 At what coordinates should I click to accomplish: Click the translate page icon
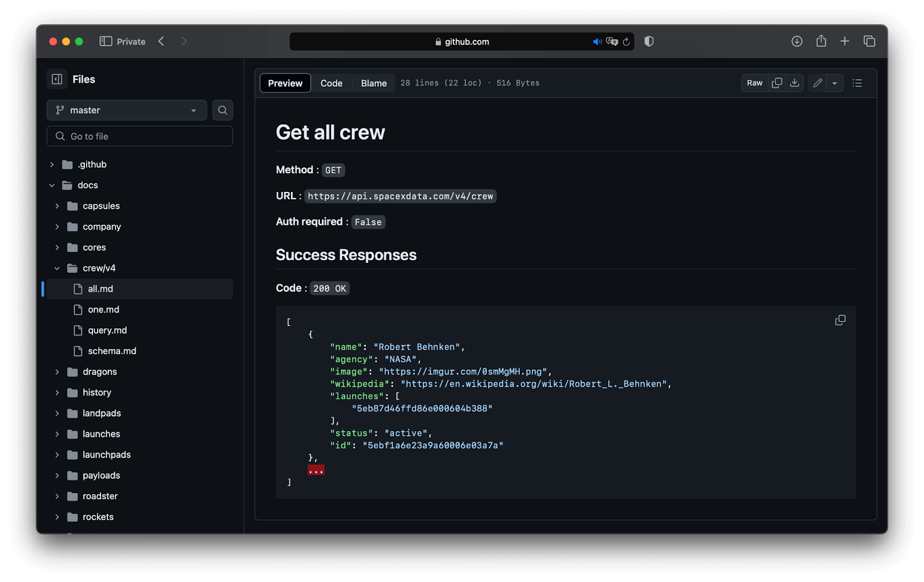[x=612, y=42]
